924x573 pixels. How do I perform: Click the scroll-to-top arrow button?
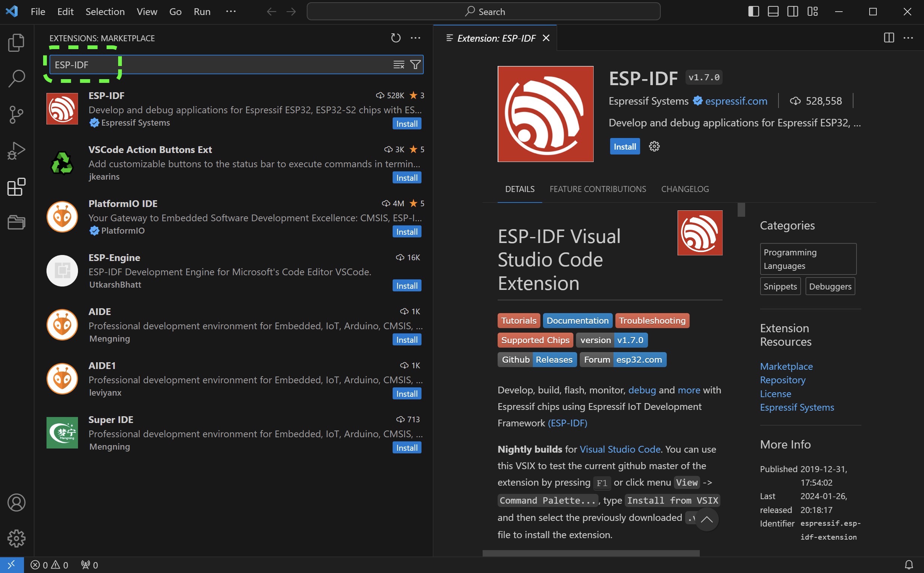coord(706,520)
